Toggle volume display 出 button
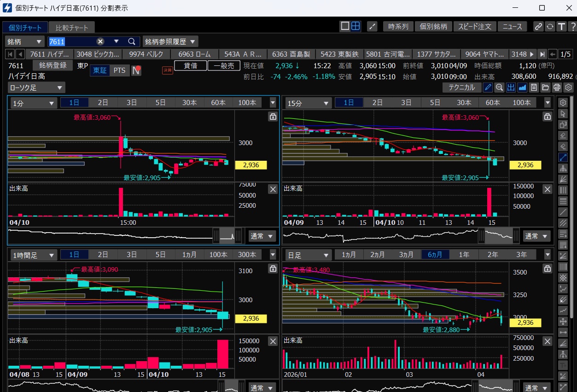Viewport: 577px width, 392px height. [511, 88]
